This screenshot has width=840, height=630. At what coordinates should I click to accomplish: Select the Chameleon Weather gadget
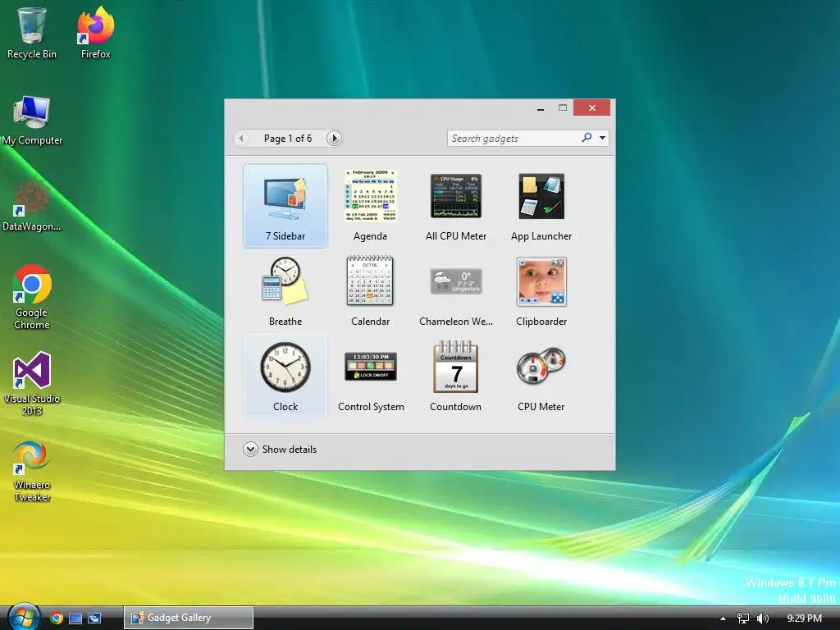click(456, 291)
